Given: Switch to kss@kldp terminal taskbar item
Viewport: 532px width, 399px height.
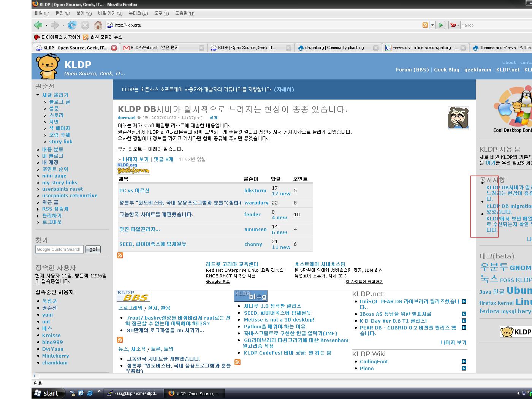Looking at the screenshot, I should point(134,393).
